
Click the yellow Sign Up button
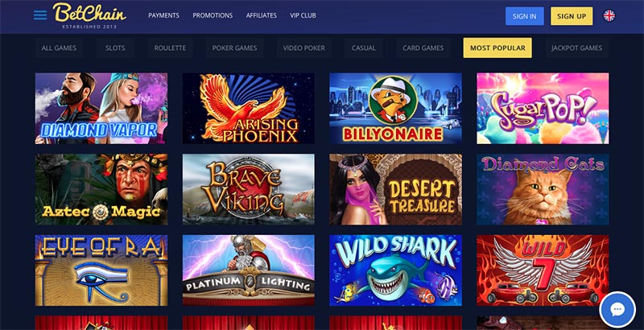coord(572,16)
